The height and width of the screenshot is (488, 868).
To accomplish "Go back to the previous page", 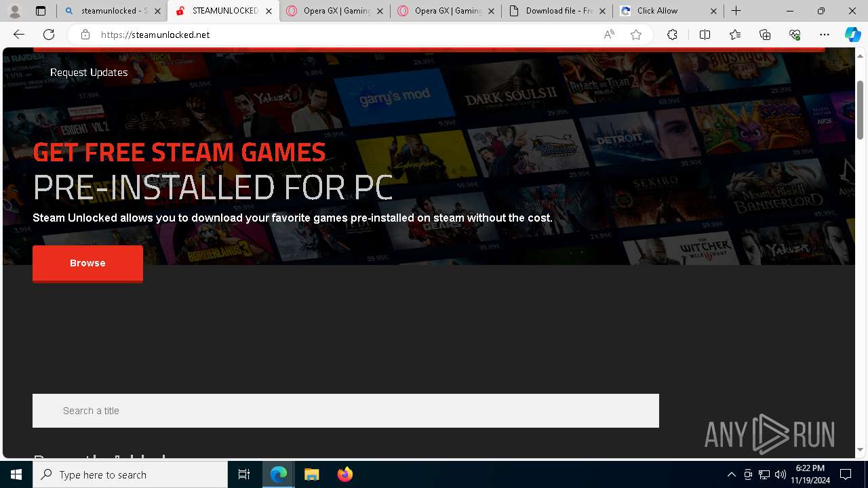I will click(x=19, y=35).
